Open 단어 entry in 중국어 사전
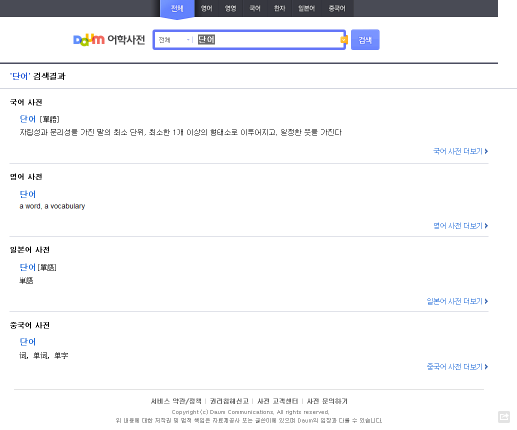 (28, 342)
